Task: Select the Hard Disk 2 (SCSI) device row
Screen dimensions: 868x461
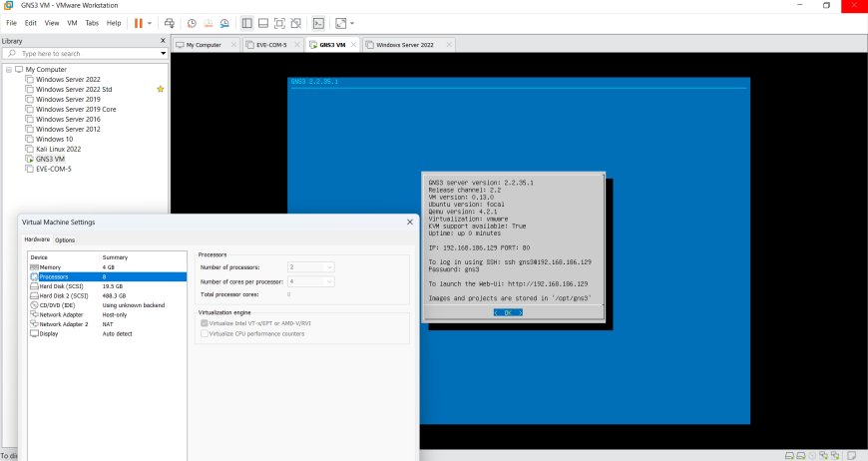Action: [108, 296]
